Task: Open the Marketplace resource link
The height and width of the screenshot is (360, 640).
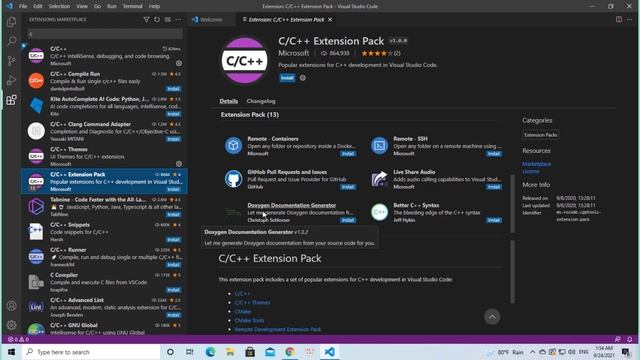Action: click(x=537, y=164)
